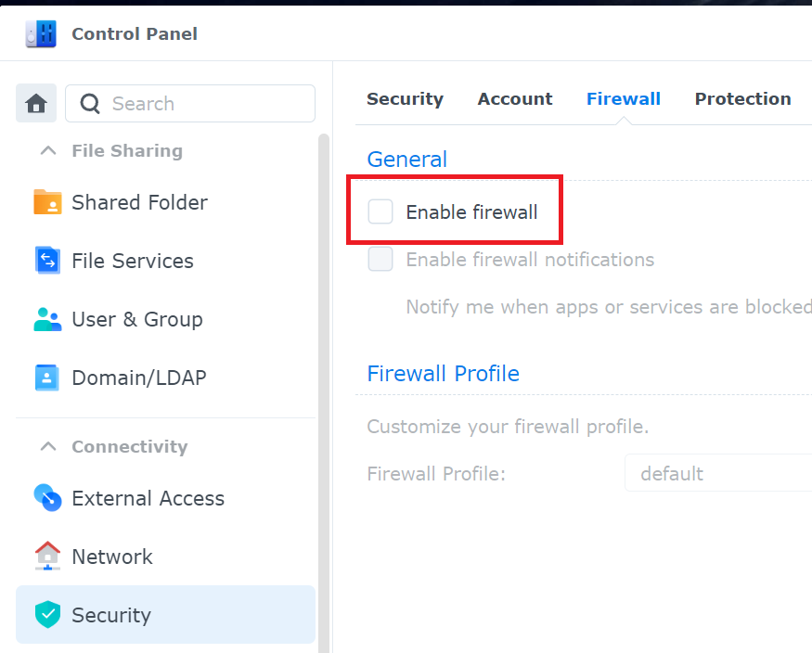This screenshot has width=812, height=653.
Task: Click the sidebar vertical scrollbar
Action: [324, 371]
